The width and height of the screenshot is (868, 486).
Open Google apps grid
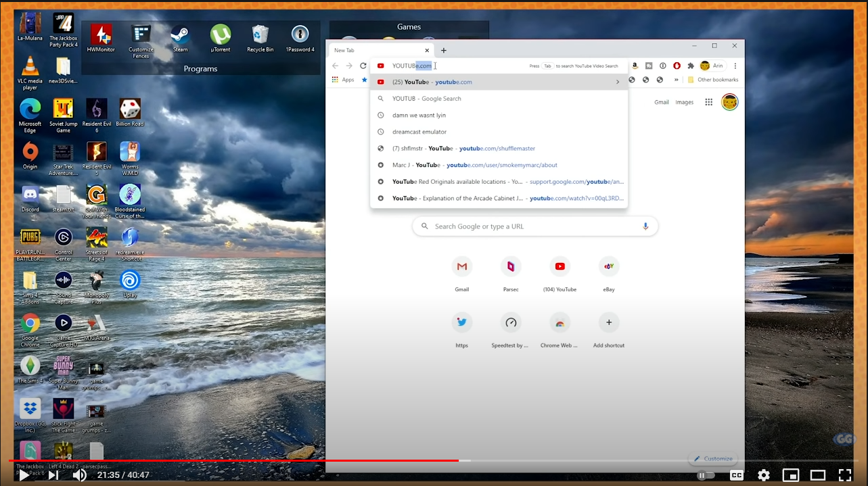point(709,102)
